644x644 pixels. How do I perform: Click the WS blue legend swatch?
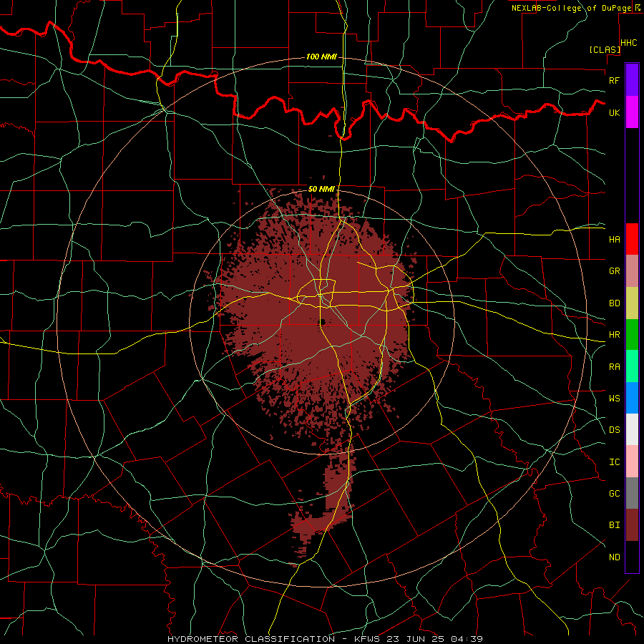point(632,398)
